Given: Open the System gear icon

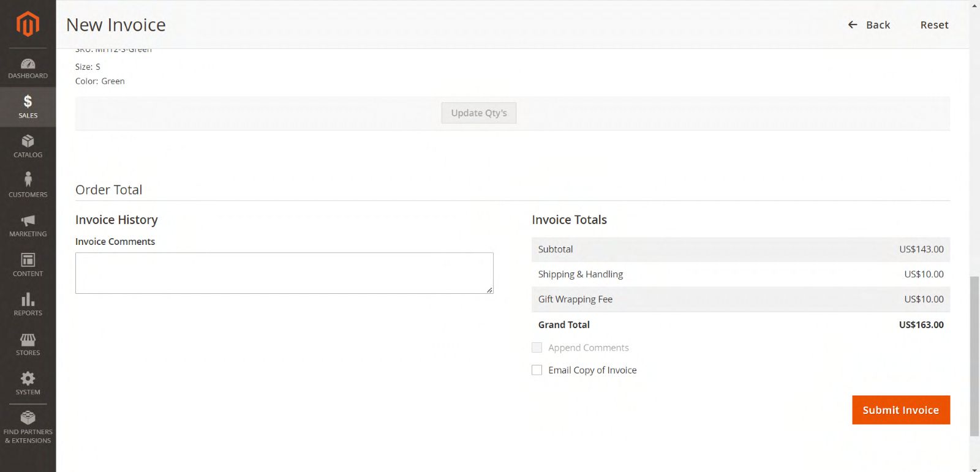Looking at the screenshot, I should point(28,378).
